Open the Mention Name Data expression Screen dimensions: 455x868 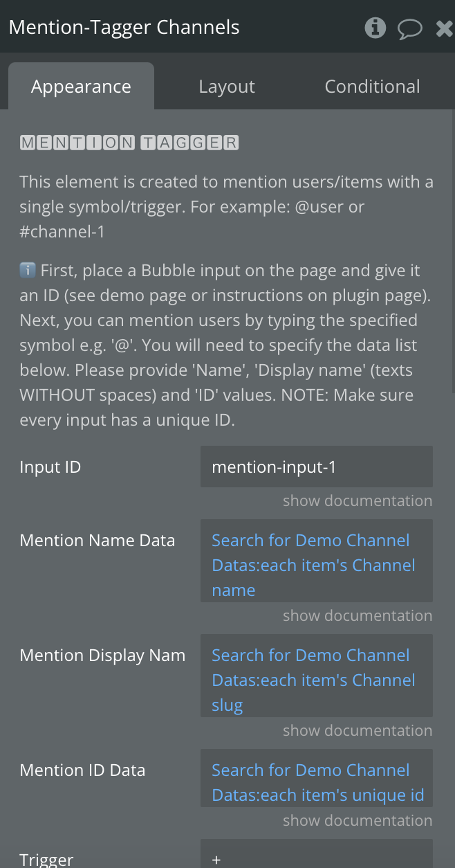(x=317, y=561)
